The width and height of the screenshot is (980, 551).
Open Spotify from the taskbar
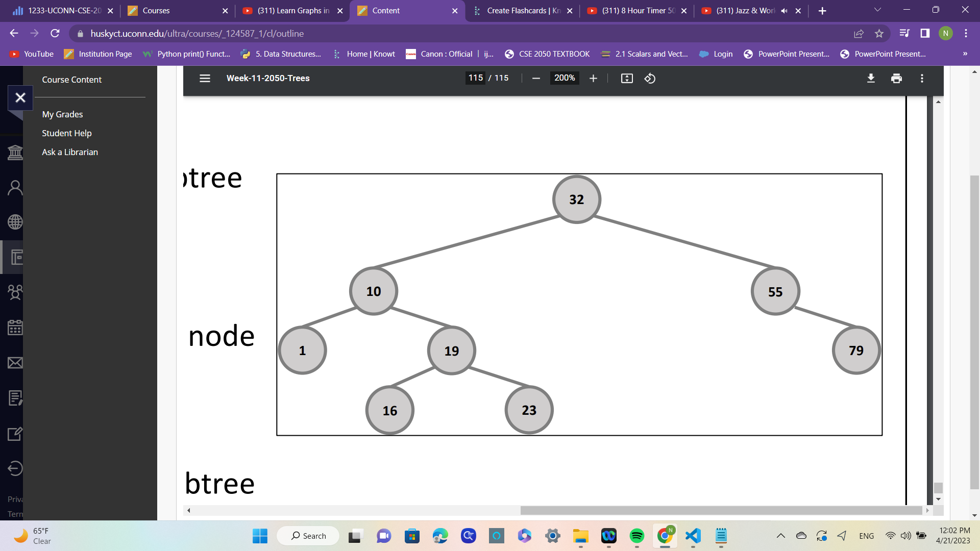coord(636,536)
